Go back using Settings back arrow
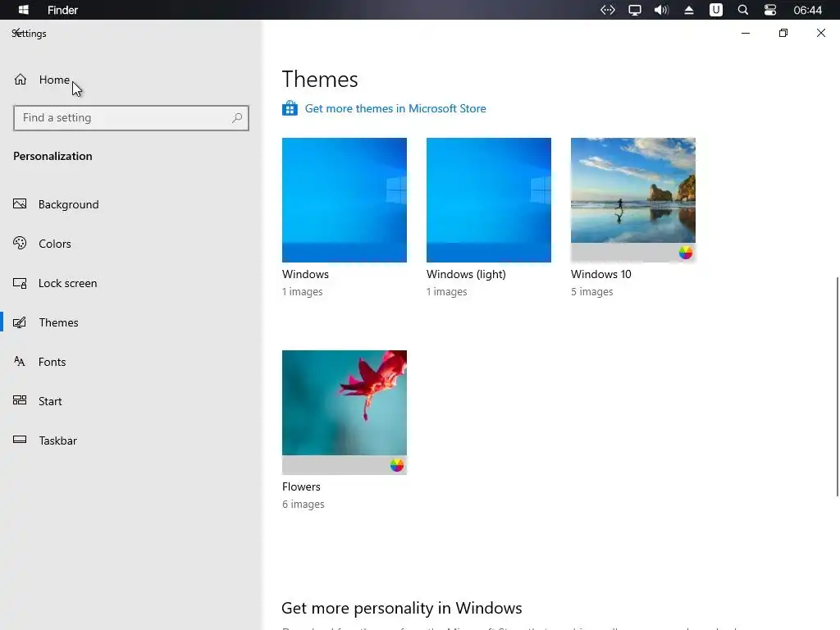Image resolution: width=840 pixels, height=630 pixels. [16, 33]
